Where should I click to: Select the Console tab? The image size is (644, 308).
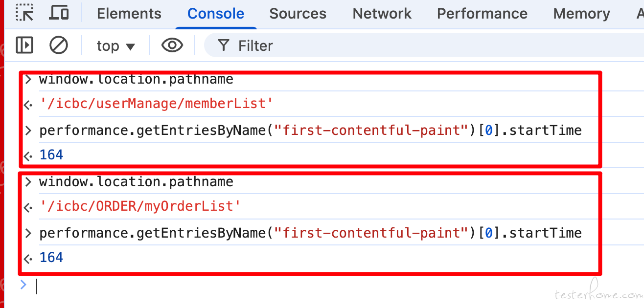click(x=216, y=14)
